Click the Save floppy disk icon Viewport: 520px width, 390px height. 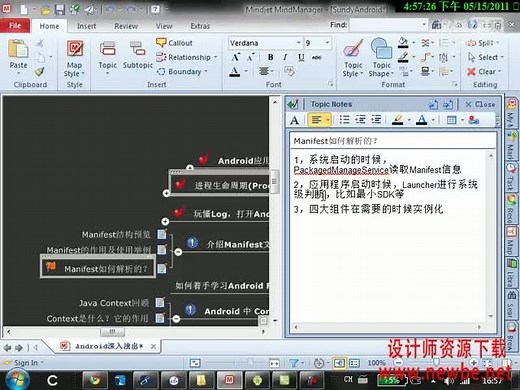point(60,9)
